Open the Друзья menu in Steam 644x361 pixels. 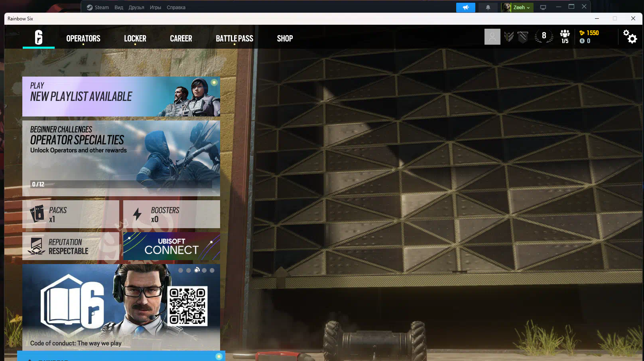(136, 7)
